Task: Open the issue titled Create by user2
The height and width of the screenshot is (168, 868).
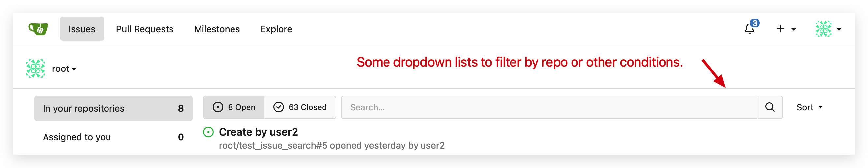Action: (258, 132)
